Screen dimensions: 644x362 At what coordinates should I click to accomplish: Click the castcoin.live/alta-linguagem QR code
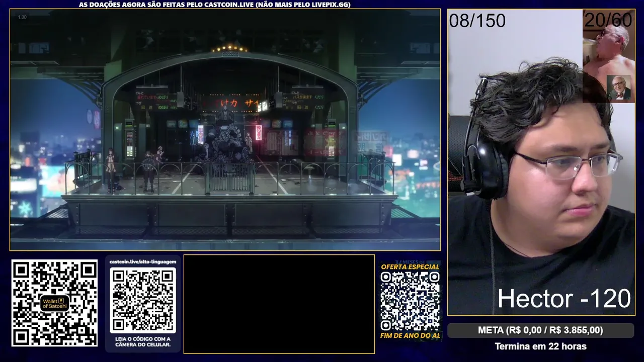(x=143, y=300)
